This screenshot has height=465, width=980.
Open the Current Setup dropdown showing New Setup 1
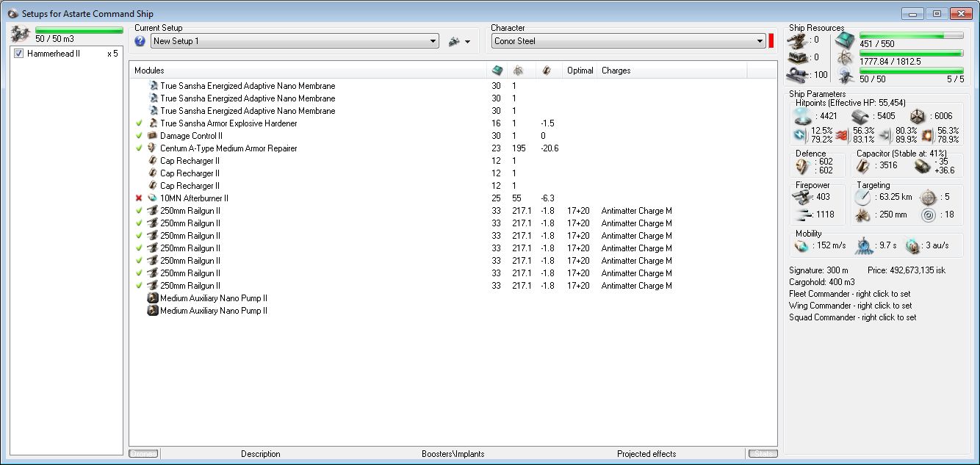[x=295, y=41]
